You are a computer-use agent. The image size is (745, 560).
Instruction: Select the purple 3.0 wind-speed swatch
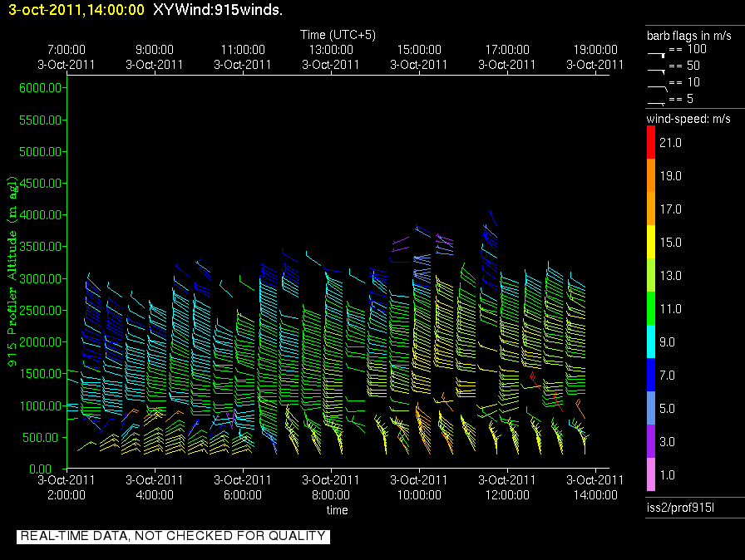(652, 442)
